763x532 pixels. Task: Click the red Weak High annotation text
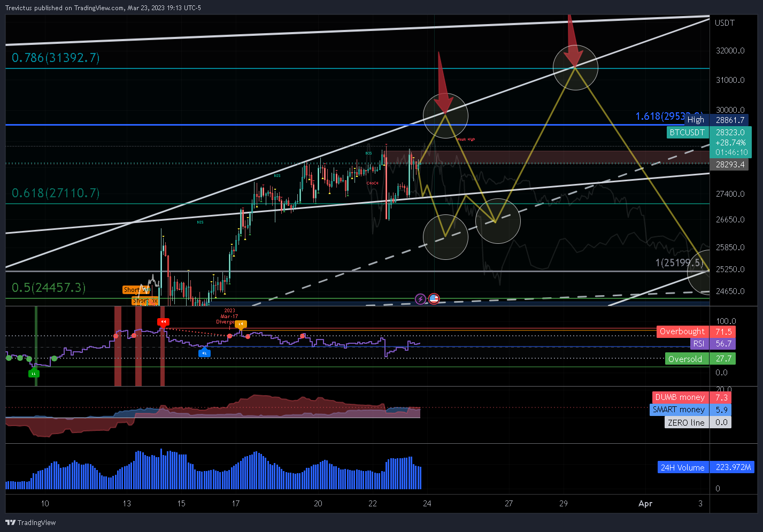coord(466,140)
